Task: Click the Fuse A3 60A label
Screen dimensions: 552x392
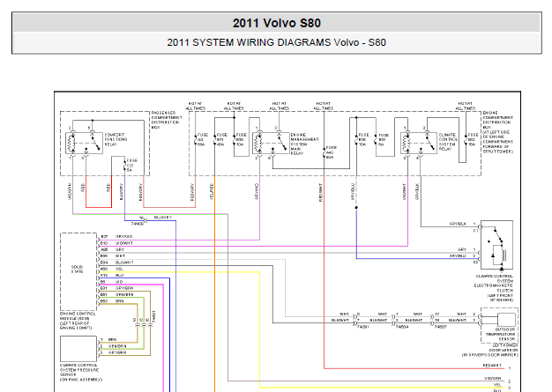Action: tap(202, 139)
